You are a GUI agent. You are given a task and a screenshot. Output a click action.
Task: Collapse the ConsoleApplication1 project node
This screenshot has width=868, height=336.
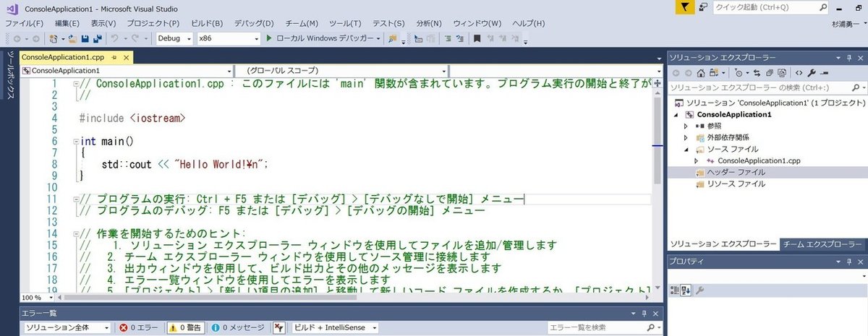pos(676,114)
